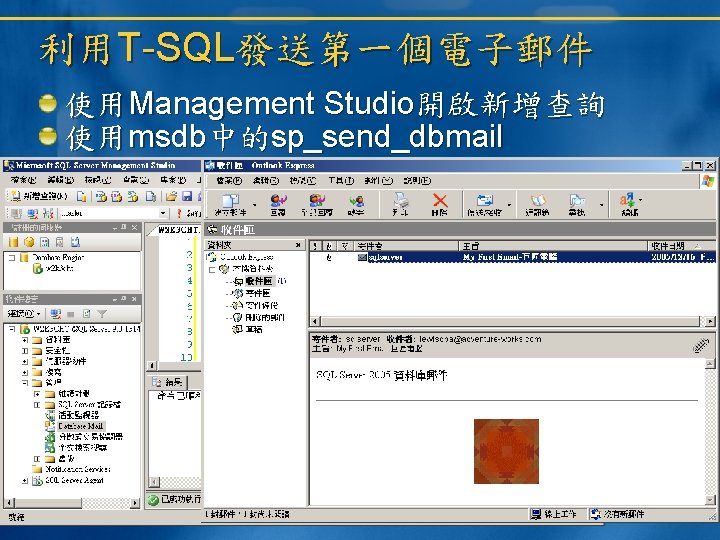Select Database Engine icon in Registered Servers toolbar
Viewport: 720px width, 540px height.
click(14, 242)
